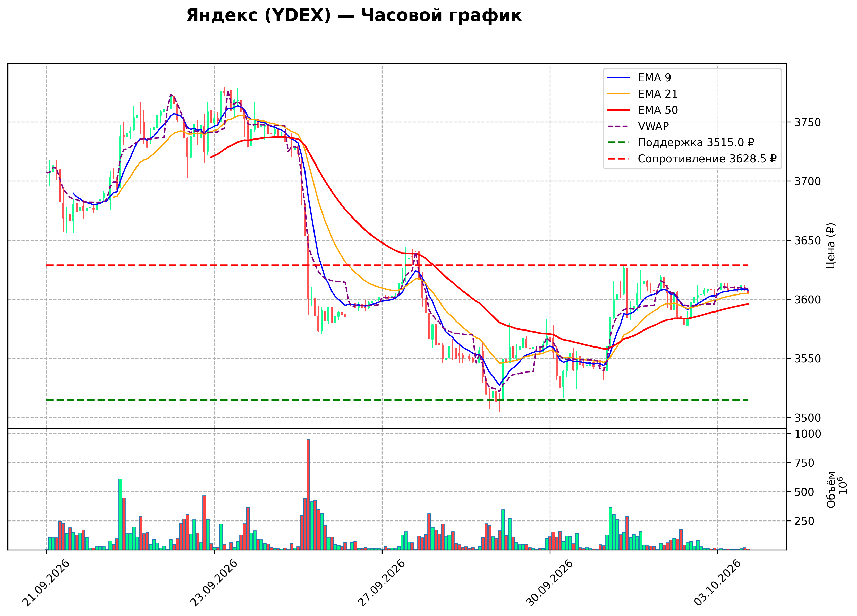Click volume axis label 1000
This screenshot has height=616, width=857.
coord(808,434)
